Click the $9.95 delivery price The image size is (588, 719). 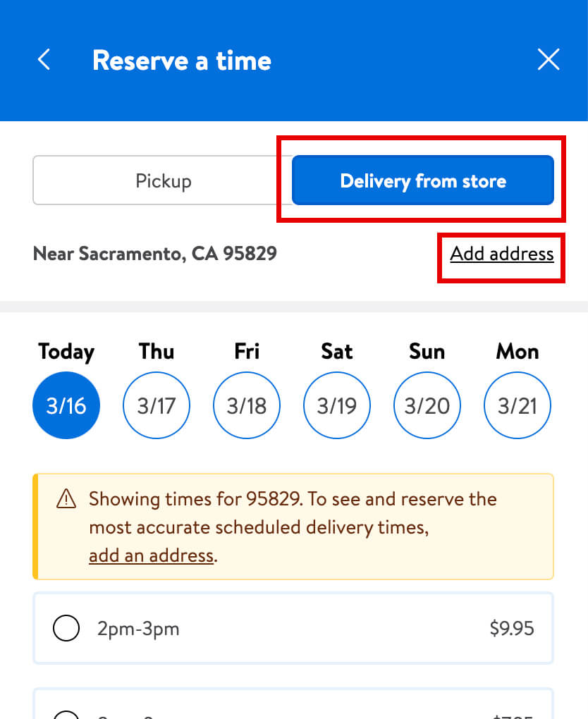pyautogui.click(x=512, y=628)
